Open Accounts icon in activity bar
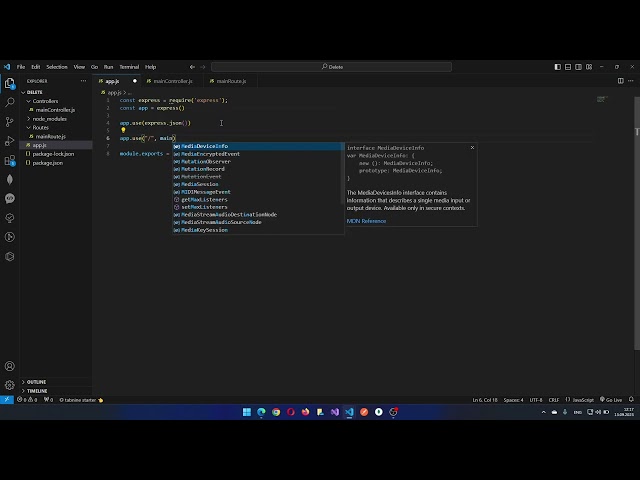The image size is (640, 480). [x=10, y=366]
